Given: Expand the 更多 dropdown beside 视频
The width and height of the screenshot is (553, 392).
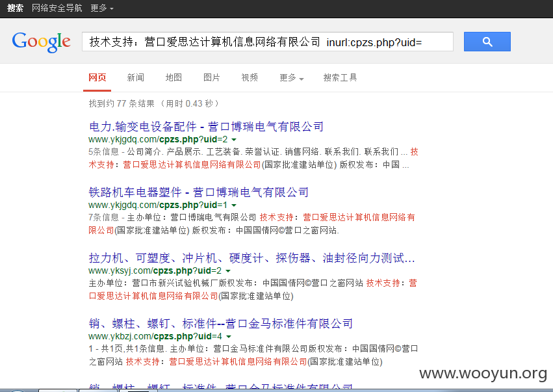Looking at the screenshot, I should 291,77.
